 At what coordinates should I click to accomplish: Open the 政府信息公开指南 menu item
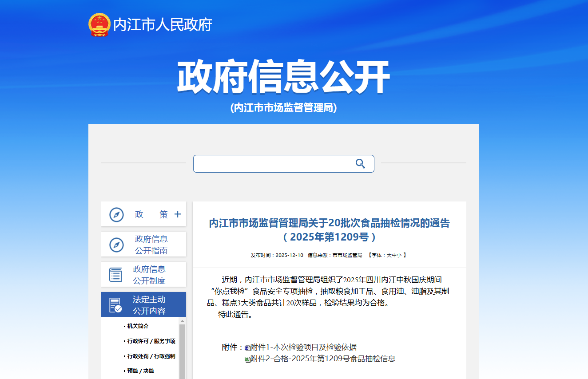coord(151,245)
